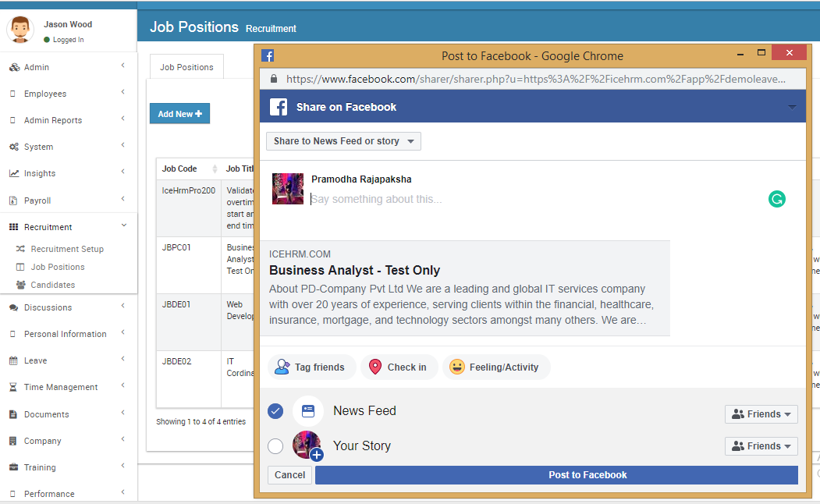The height and width of the screenshot is (504, 820).
Task: Click the Feeling/Activity button
Action: tap(495, 367)
